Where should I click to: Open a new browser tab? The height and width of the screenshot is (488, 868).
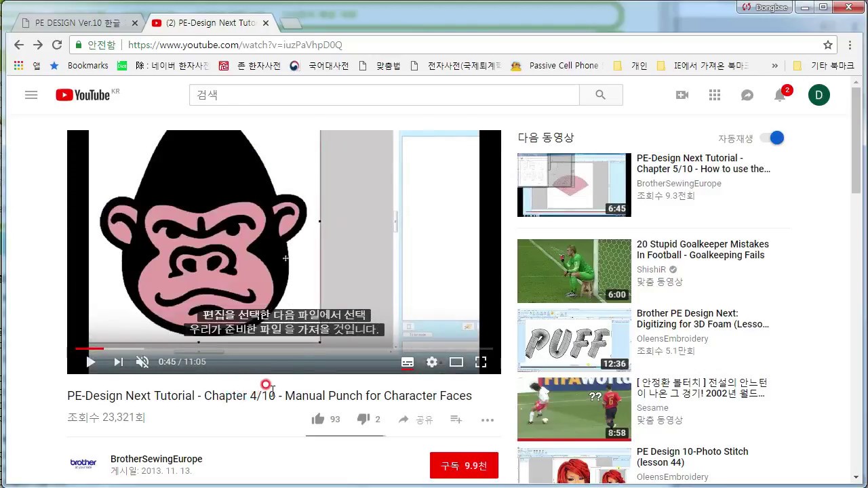point(290,24)
